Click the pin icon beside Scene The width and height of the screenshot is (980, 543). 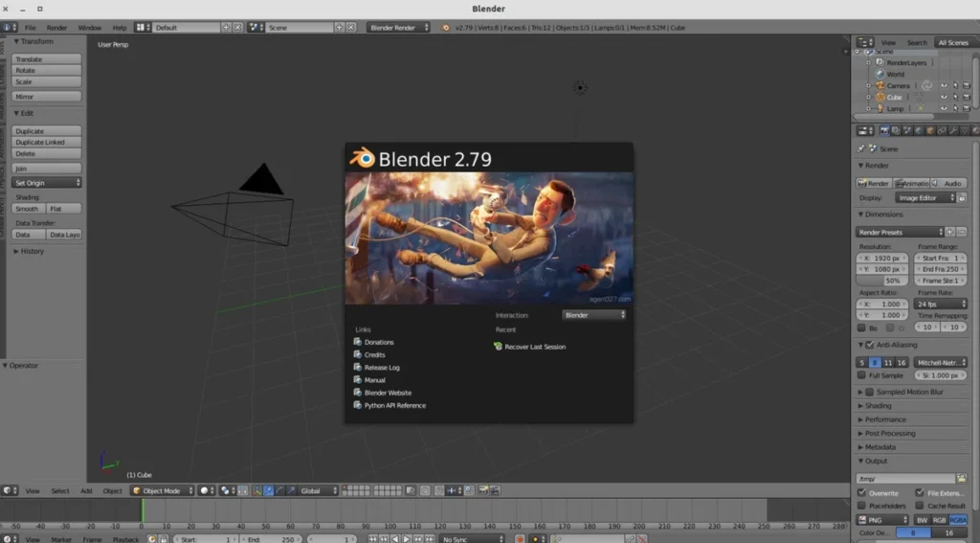pyautogui.click(x=861, y=148)
